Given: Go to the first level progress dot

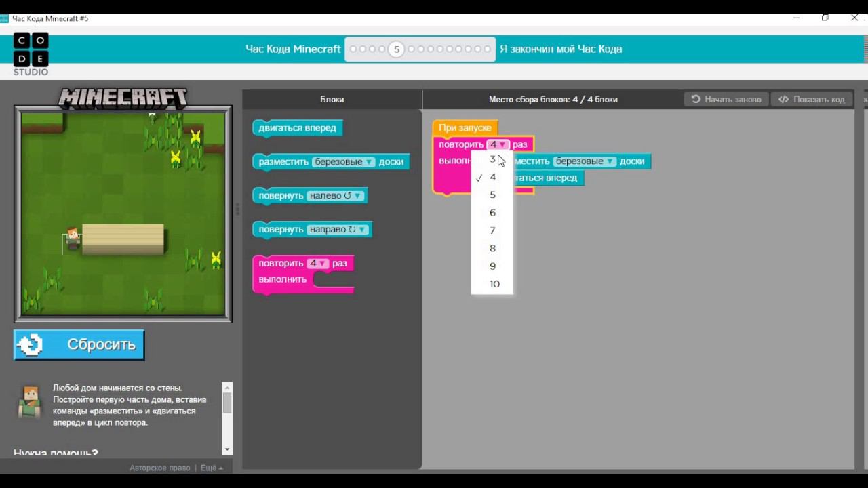Looking at the screenshot, I should pos(353,49).
